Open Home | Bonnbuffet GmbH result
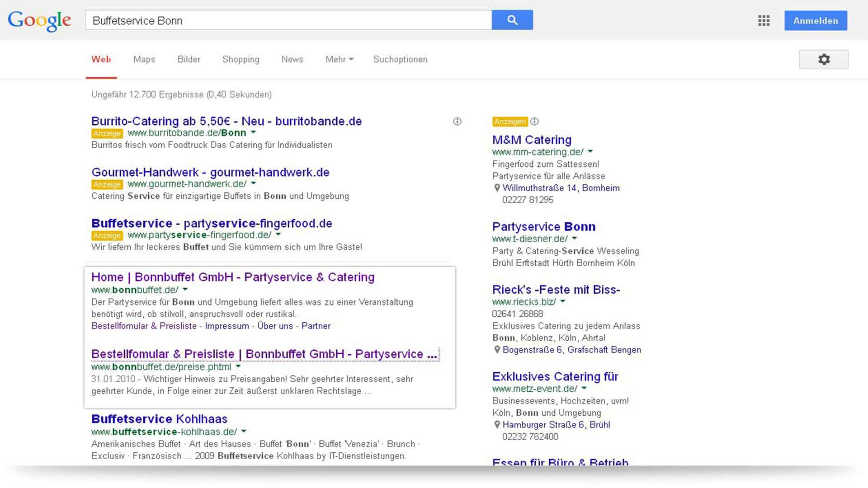 click(x=233, y=277)
